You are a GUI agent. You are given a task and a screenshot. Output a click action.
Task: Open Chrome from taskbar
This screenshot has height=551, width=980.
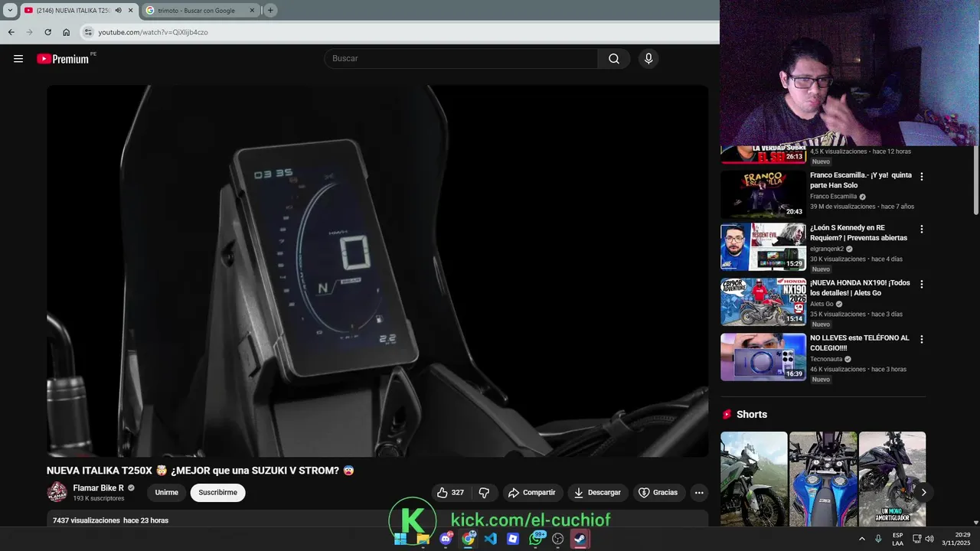[x=468, y=539]
